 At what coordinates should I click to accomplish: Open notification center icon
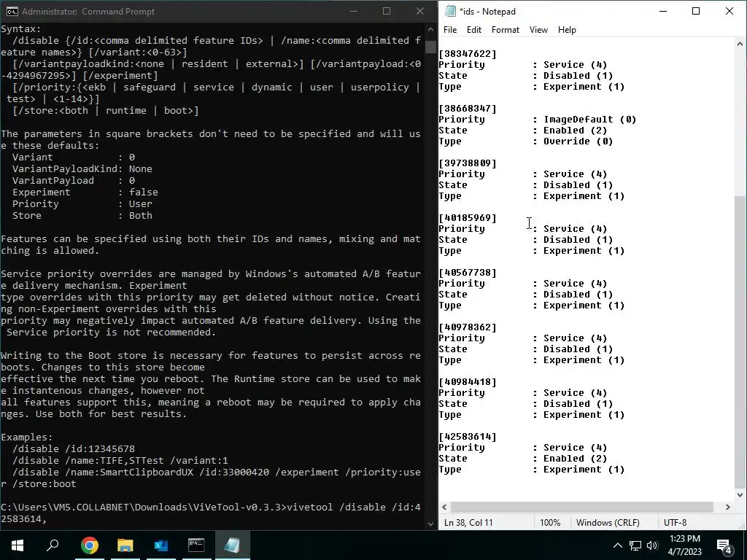click(x=724, y=545)
